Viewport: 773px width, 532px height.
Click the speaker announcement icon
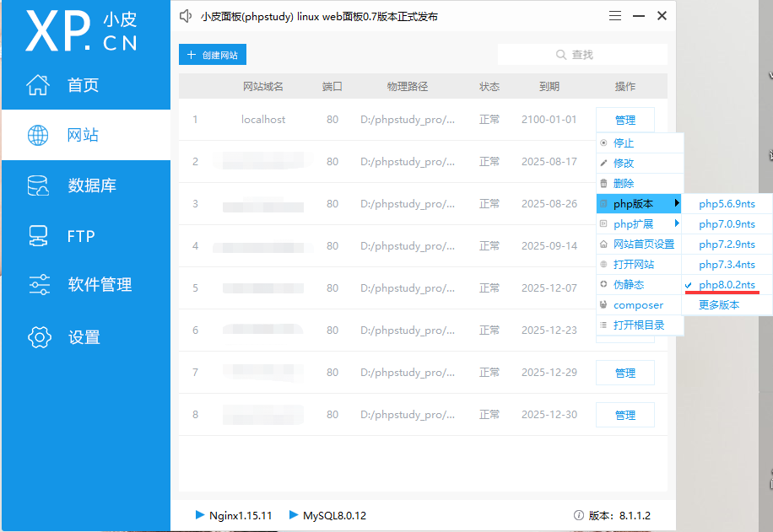(x=186, y=16)
